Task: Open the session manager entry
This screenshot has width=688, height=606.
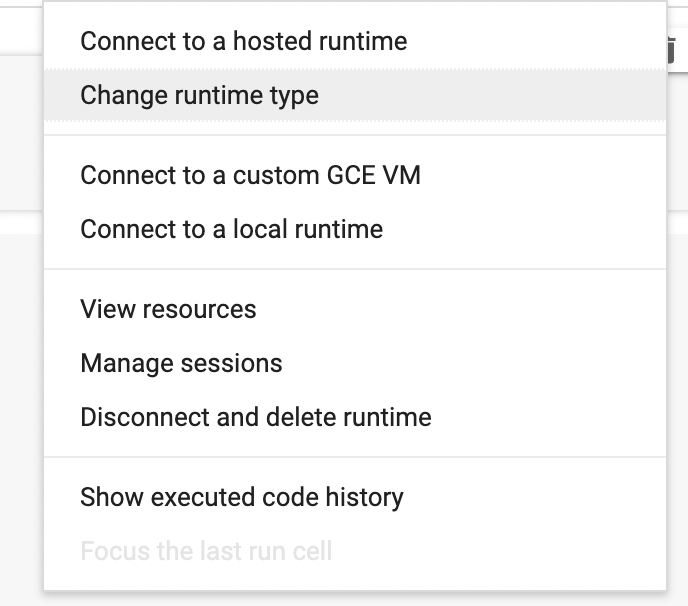Action: 181,364
